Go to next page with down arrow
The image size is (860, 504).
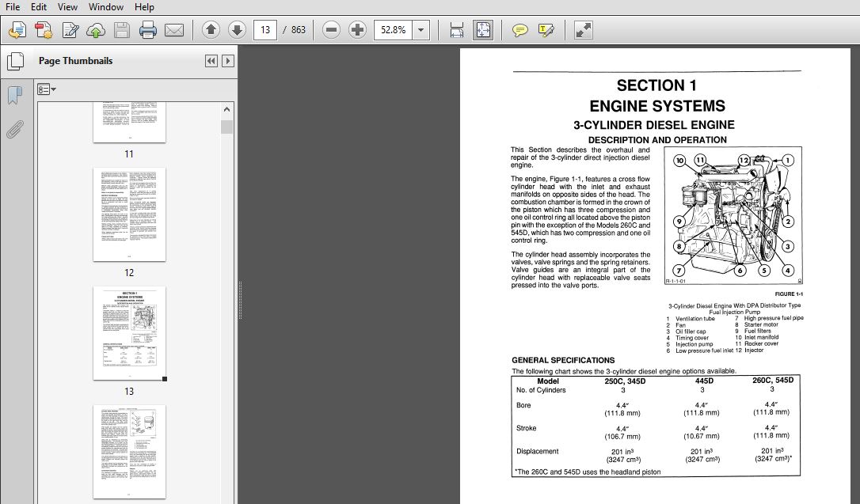click(237, 29)
